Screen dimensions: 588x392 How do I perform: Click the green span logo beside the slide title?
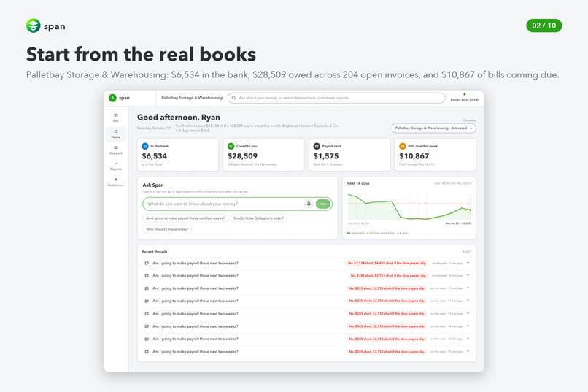point(34,26)
